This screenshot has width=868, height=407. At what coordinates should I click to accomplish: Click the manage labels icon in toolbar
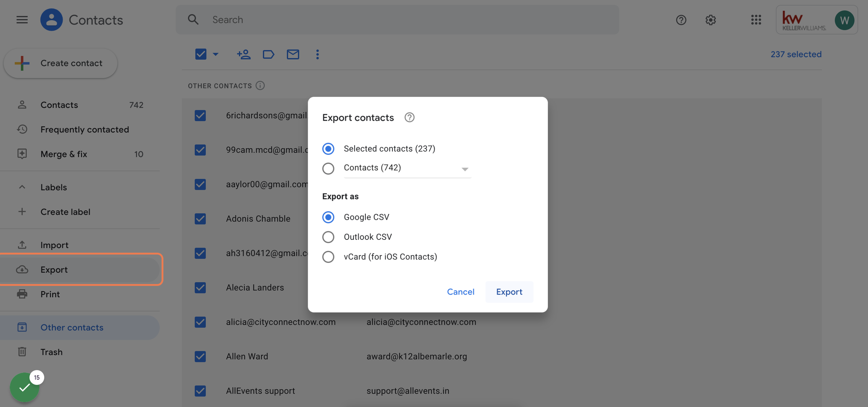click(x=268, y=54)
